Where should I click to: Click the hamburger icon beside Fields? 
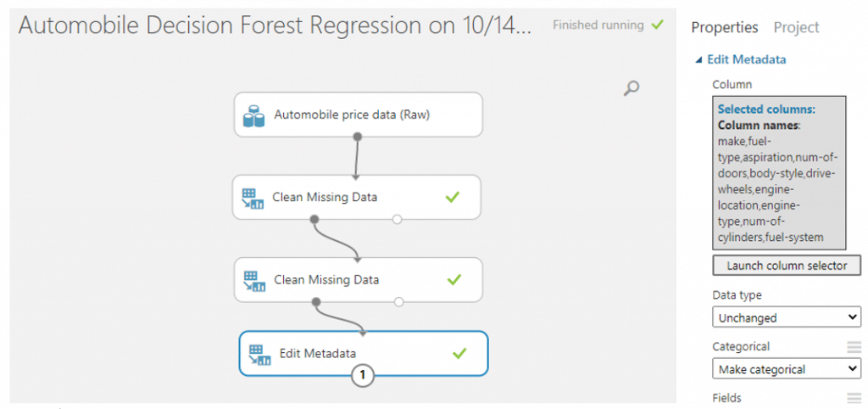click(x=854, y=397)
